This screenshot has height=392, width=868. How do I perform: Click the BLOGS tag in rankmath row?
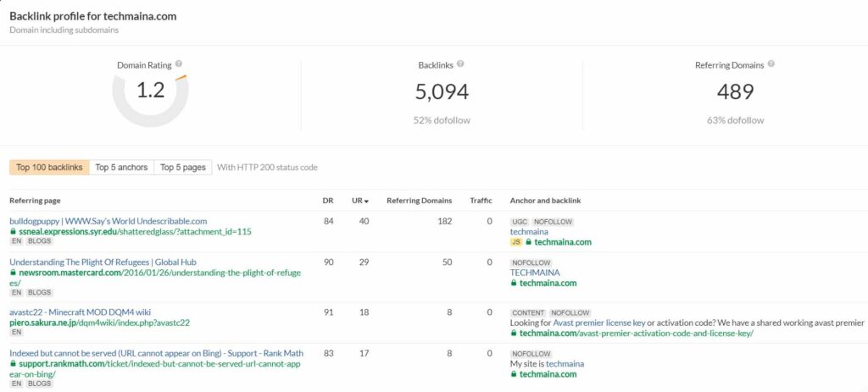[39, 384]
